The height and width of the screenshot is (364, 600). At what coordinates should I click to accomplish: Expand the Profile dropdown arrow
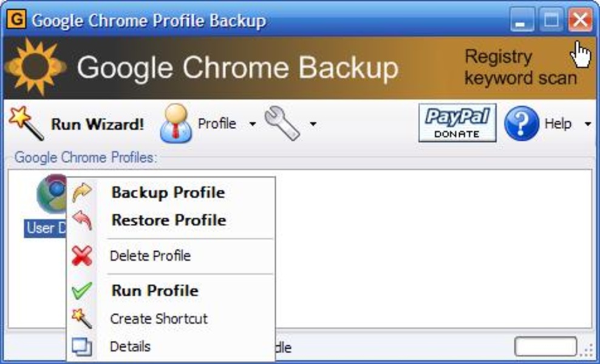click(253, 124)
